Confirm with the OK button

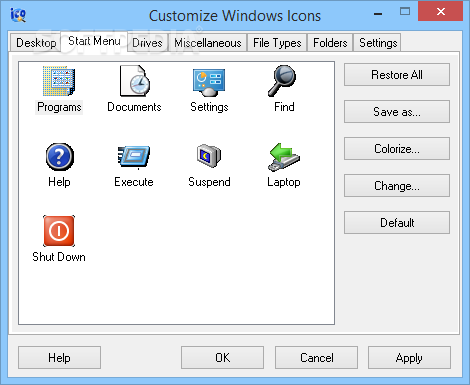click(222, 358)
